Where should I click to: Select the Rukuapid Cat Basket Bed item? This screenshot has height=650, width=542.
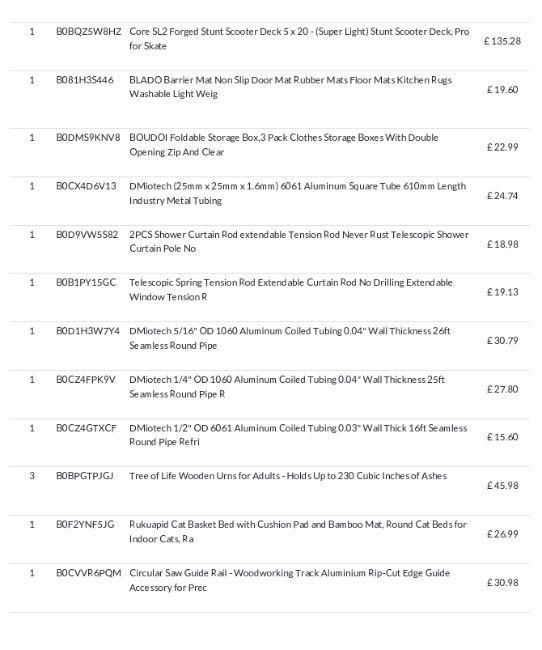coord(298,531)
